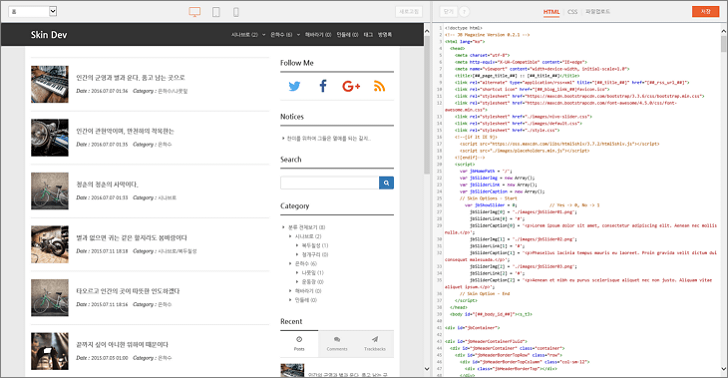
Task: Click the 닫기 close editor button
Action: click(x=448, y=12)
